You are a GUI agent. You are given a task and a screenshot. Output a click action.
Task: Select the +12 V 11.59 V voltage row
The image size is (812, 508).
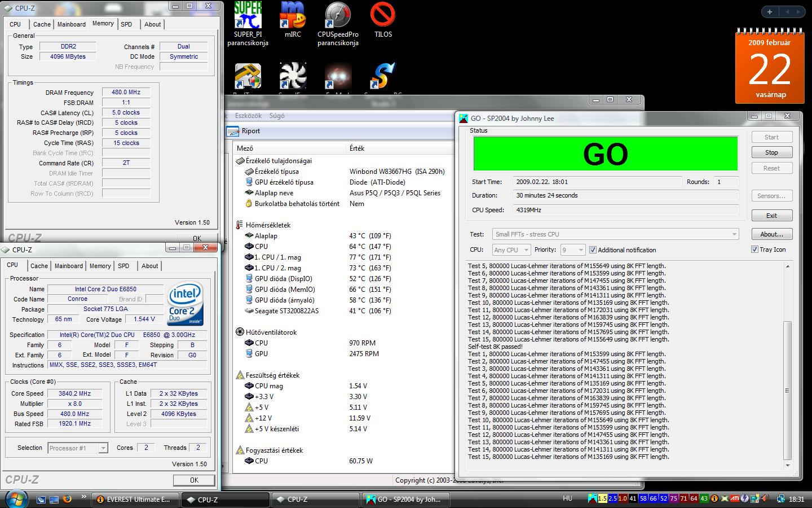tap(343, 418)
